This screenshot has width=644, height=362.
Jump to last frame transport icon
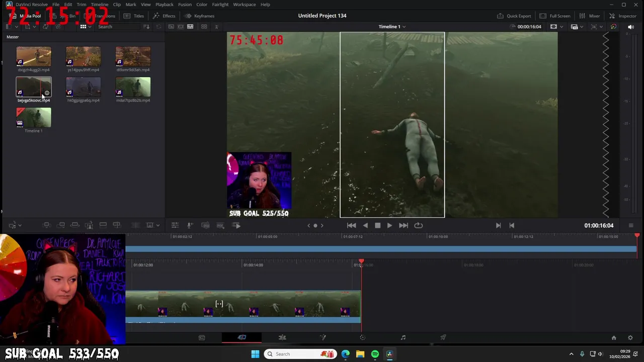click(404, 225)
